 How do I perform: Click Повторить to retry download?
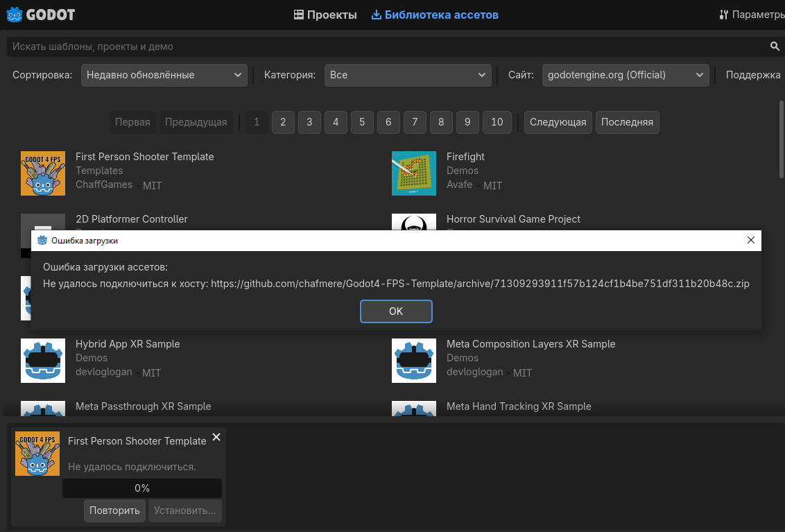click(x=114, y=511)
